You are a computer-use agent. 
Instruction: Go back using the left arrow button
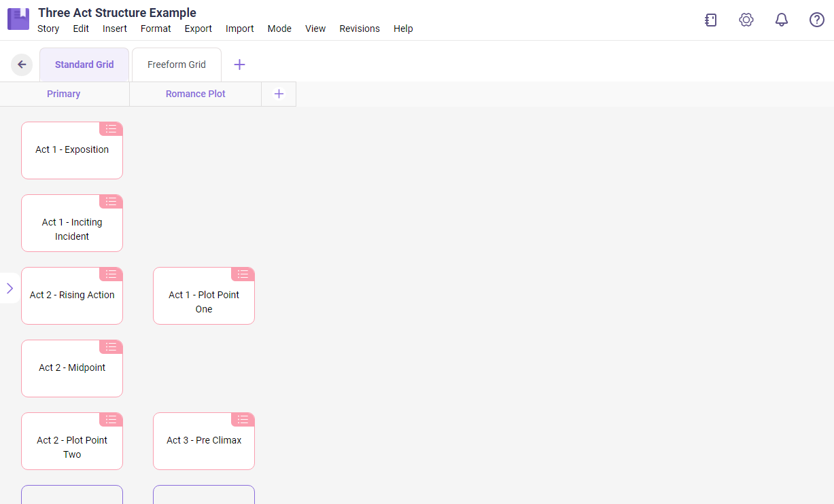(22, 65)
